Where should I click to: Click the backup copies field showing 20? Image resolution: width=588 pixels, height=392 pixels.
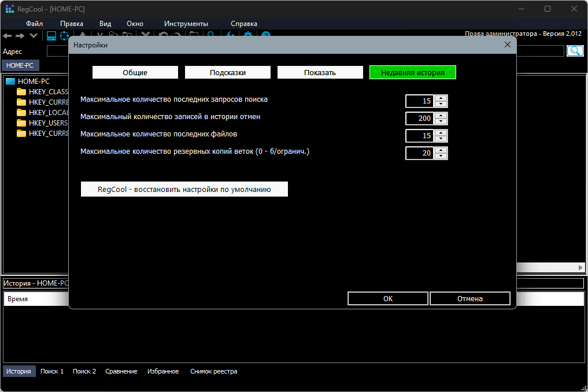pos(420,153)
